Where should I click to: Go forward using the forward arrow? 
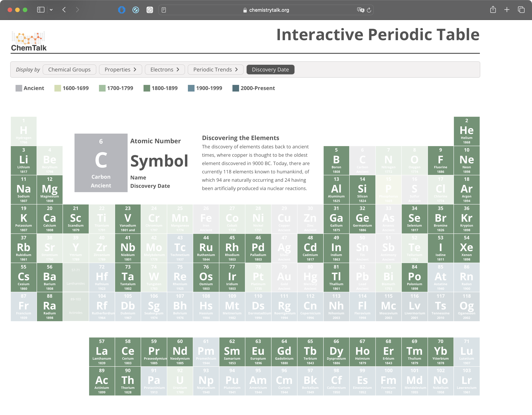click(78, 10)
